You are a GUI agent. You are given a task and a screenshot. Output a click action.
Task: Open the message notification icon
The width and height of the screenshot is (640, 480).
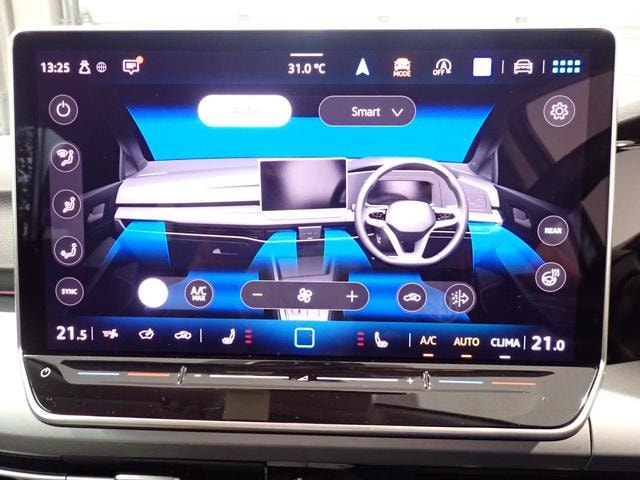coord(132,66)
